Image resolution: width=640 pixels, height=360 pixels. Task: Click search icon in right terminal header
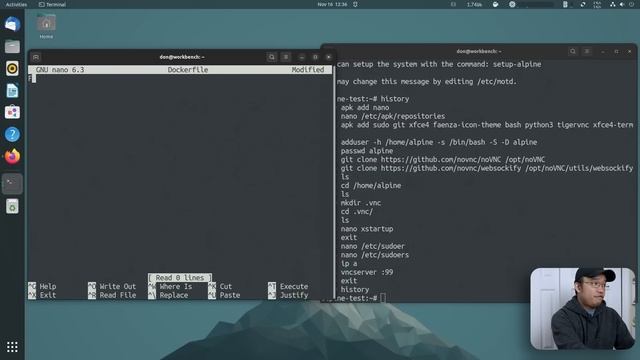tap(573, 51)
